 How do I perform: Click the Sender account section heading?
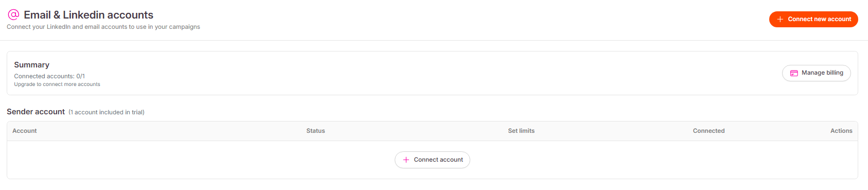click(36, 112)
